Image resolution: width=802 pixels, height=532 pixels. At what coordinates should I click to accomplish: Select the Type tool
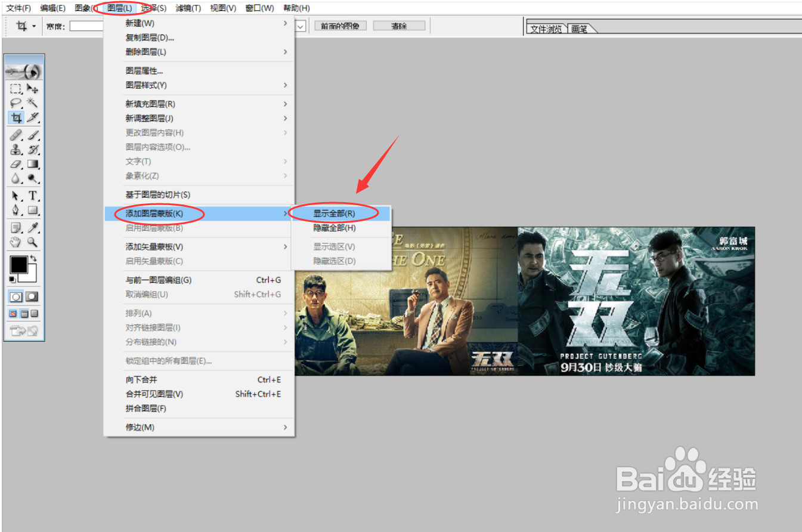pyautogui.click(x=33, y=196)
